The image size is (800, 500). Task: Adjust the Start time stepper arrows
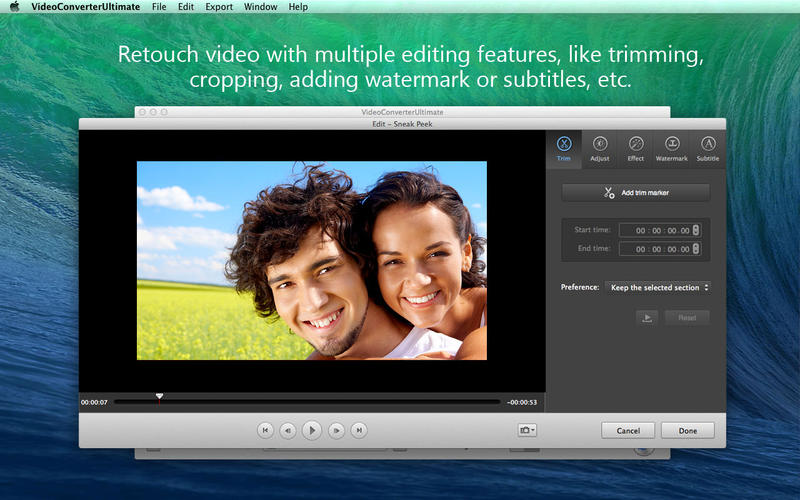[x=696, y=230]
